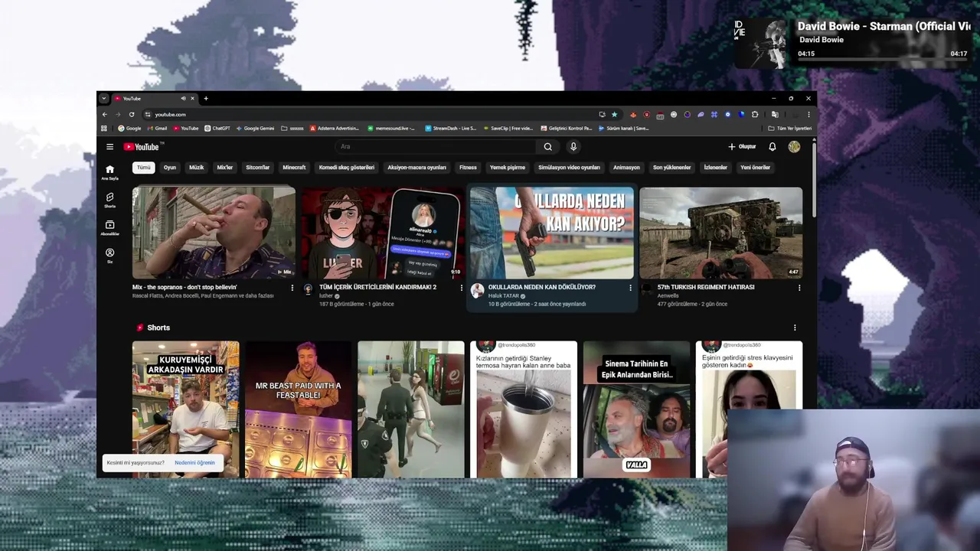This screenshot has height=551, width=980.
Task: Bookmark page with the star icon
Action: pyautogui.click(x=614, y=115)
